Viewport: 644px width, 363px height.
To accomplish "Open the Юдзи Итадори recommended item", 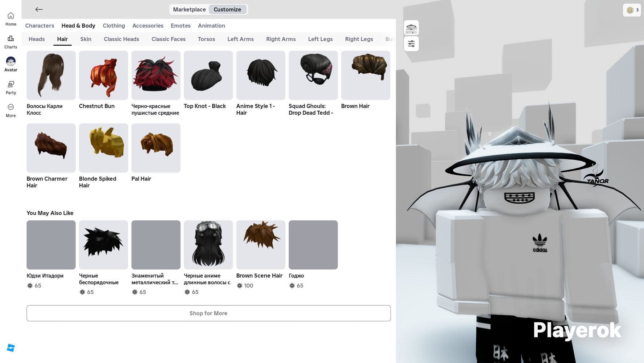I will (x=51, y=245).
